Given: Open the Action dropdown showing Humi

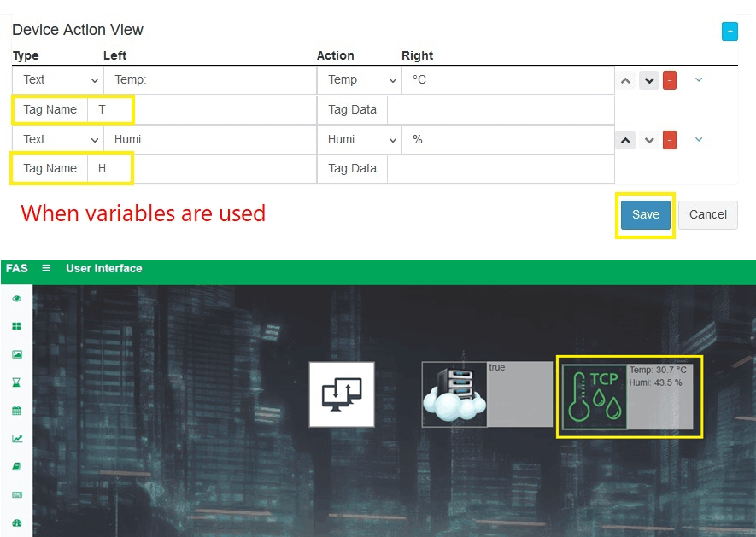Looking at the screenshot, I should point(359,140).
